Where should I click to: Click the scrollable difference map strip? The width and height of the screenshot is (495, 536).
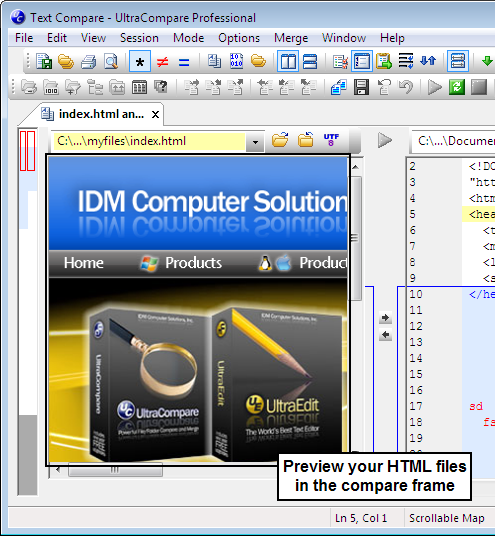pos(27,311)
